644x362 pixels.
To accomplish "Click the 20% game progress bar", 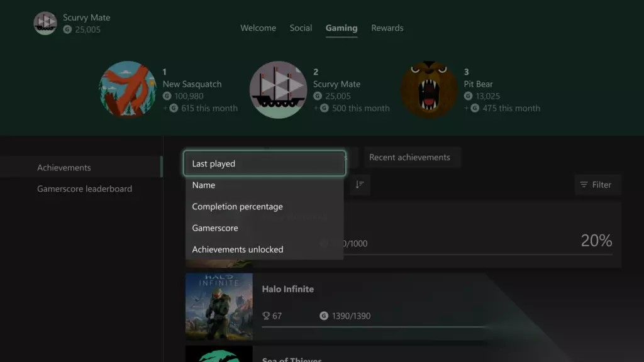I will click(x=478, y=255).
